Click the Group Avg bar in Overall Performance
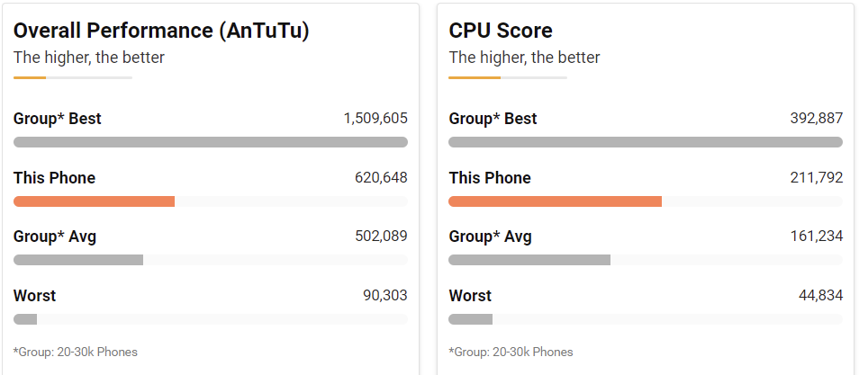 point(78,260)
